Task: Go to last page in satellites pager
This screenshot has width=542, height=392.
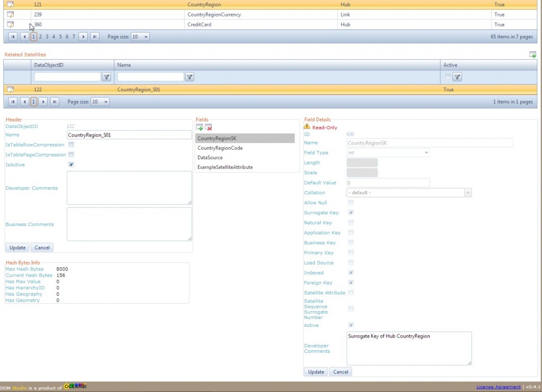Action: 55,102
